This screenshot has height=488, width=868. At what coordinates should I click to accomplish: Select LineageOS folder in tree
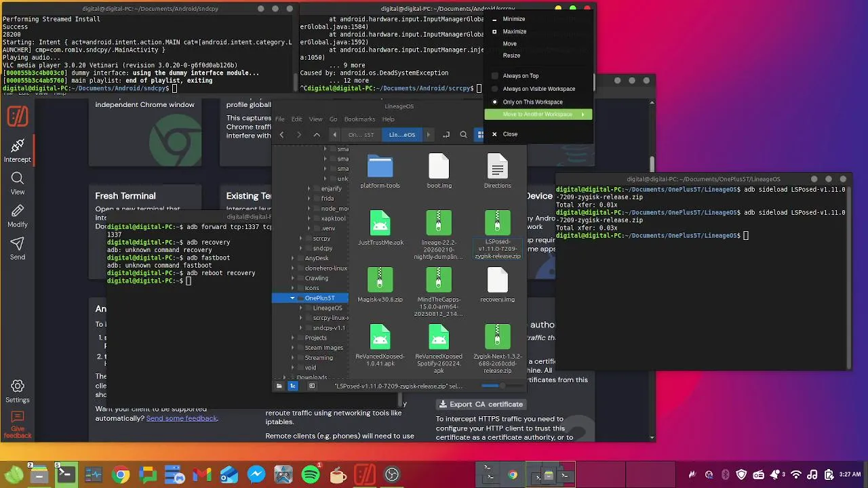point(328,308)
